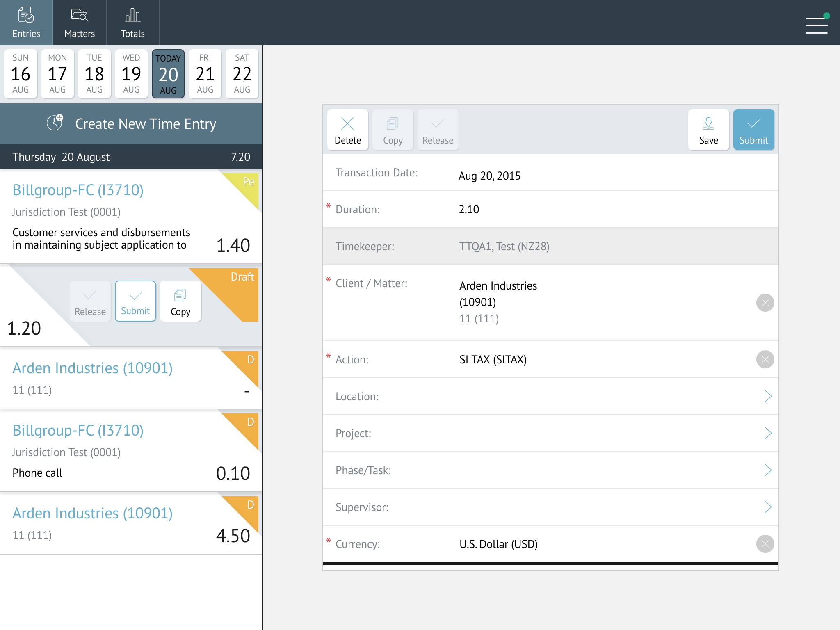Switch to the Totals tab
840x630 pixels.
(132, 23)
